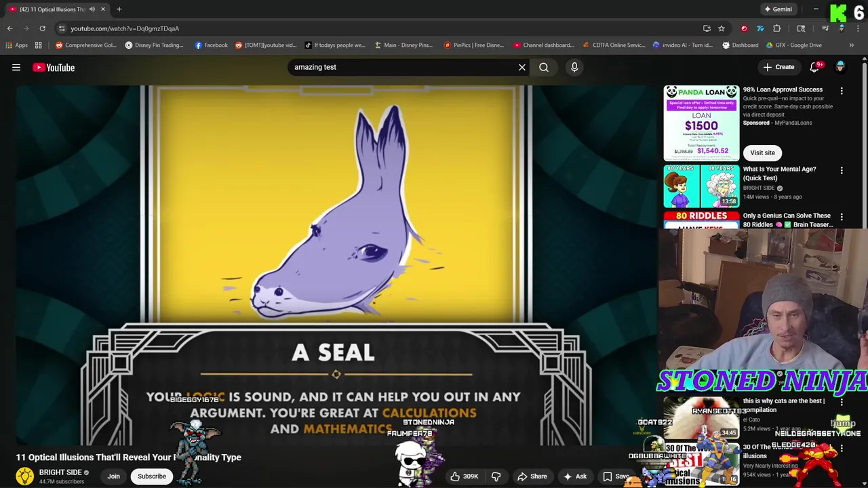The image size is (868, 488).
Task: Open Disney Pin Trading bookmark
Action: (x=154, y=45)
